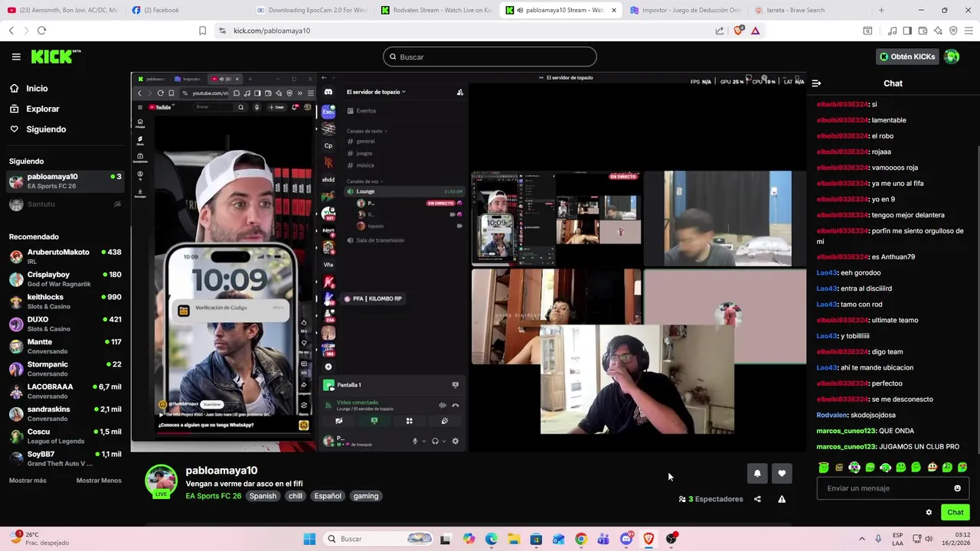This screenshot has width=980, height=551.
Task: Open recommended channel LACOBRAAA
Action: [x=65, y=391]
